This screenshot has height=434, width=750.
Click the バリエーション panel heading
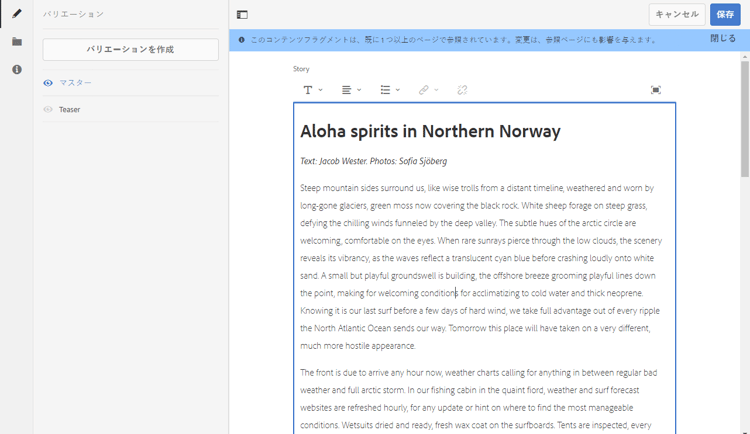click(73, 14)
